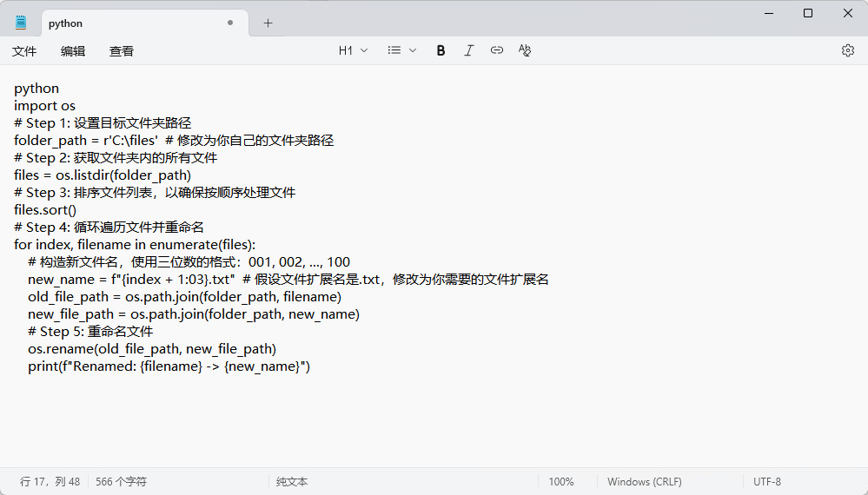Open the 编辑 menu

coord(72,51)
